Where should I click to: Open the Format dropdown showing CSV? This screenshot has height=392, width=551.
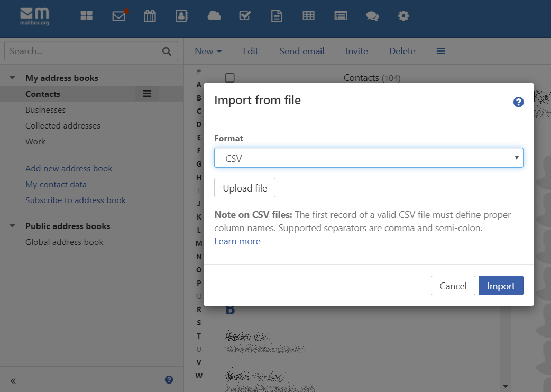[x=369, y=158]
